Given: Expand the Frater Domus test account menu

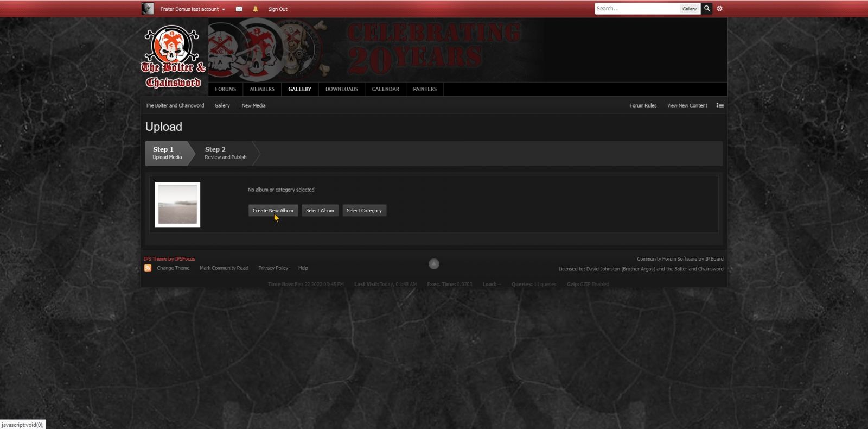Looking at the screenshot, I should point(193,9).
